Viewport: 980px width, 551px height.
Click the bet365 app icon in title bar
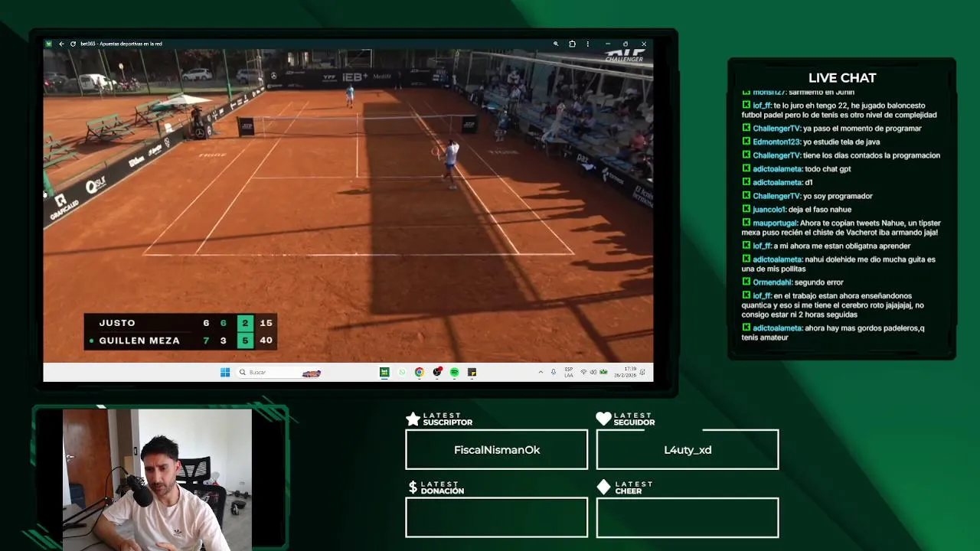(49, 44)
